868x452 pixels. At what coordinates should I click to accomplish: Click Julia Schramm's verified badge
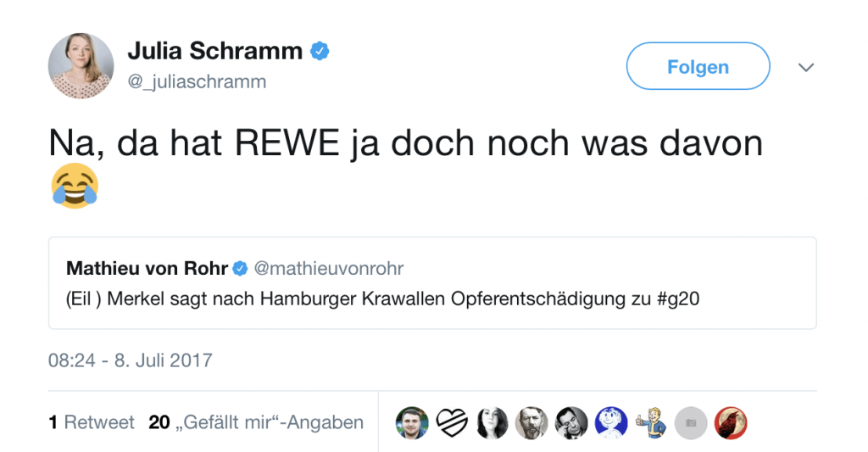(320, 51)
